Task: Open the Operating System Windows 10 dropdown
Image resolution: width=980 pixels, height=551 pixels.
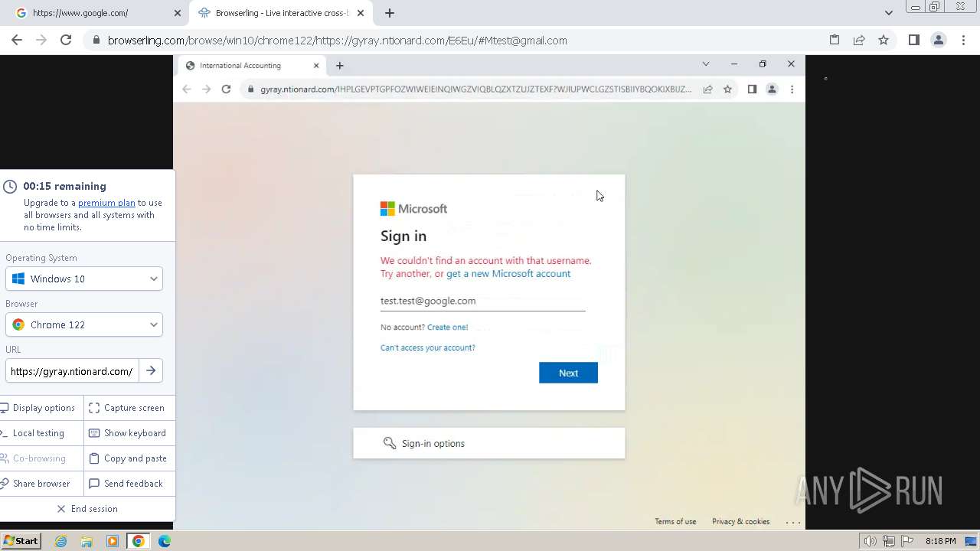Action: [x=84, y=279]
